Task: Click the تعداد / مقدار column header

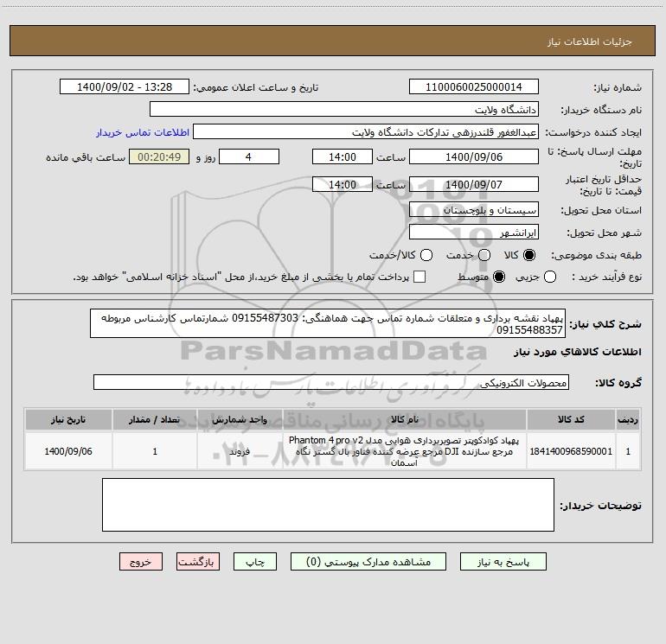Action: point(155,419)
